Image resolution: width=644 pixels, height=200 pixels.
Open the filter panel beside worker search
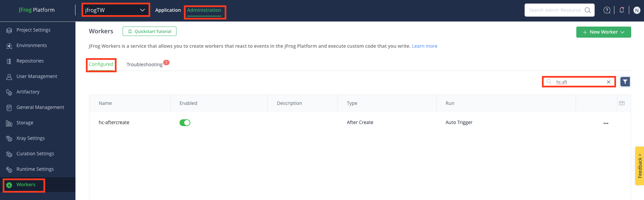pos(625,81)
